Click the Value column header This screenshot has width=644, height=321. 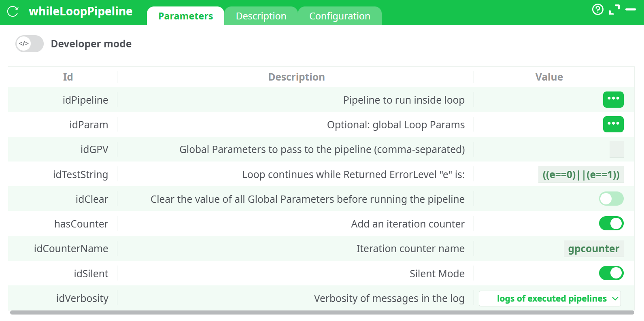(x=549, y=77)
